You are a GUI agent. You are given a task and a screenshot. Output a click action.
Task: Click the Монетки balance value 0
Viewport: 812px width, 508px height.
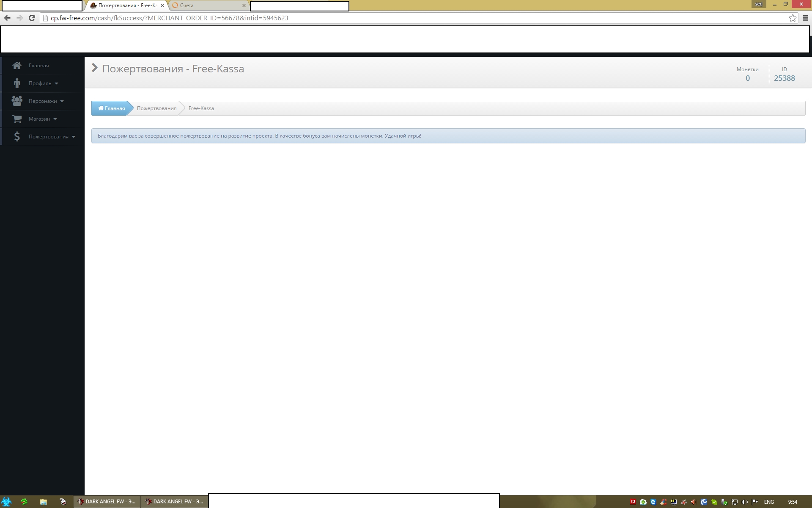click(x=748, y=78)
